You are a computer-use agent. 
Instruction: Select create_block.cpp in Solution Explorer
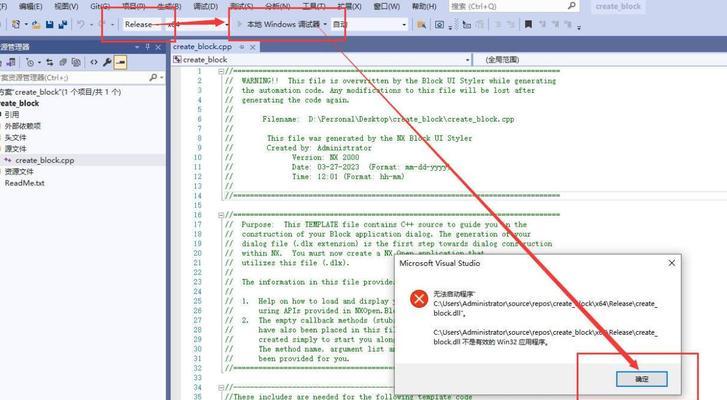click(45, 160)
